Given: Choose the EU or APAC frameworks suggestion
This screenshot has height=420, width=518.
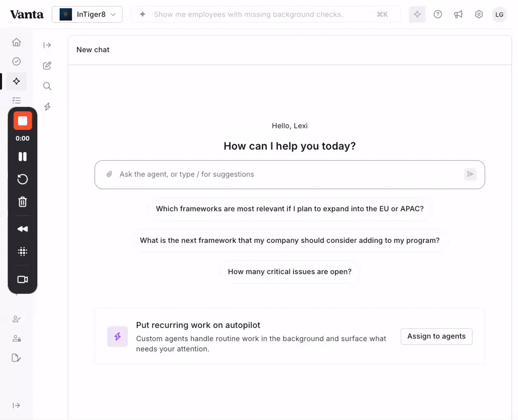Looking at the screenshot, I should pos(290,209).
